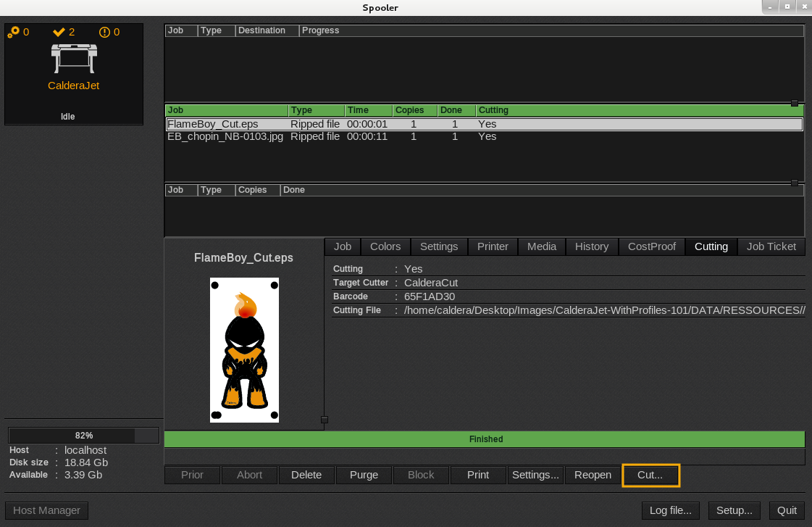Purge the finished jobs
Viewport: 812px width, 527px height.
coord(364,475)
